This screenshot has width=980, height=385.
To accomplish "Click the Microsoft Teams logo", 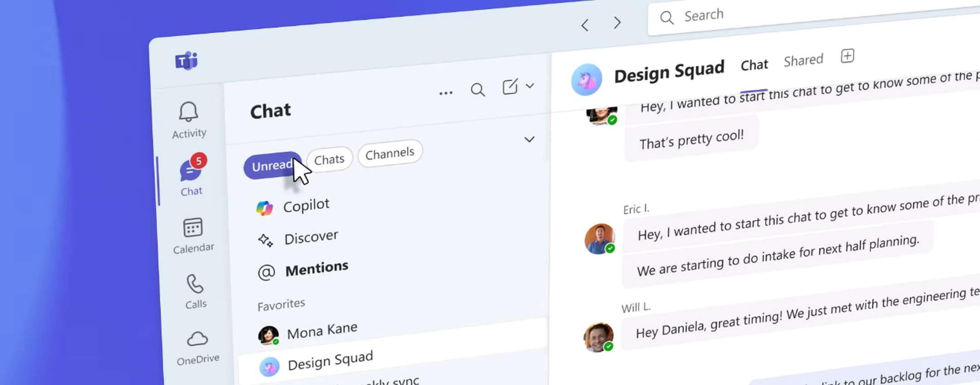I will pyautogui.click(x=186, y=60).
